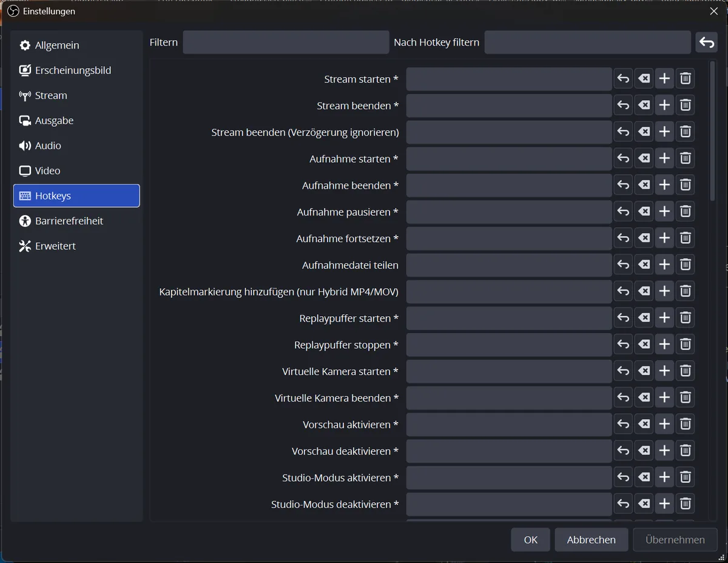
Task: Clear the Aufnahme beenden hotkey
Action: click(x=644, y=185)
